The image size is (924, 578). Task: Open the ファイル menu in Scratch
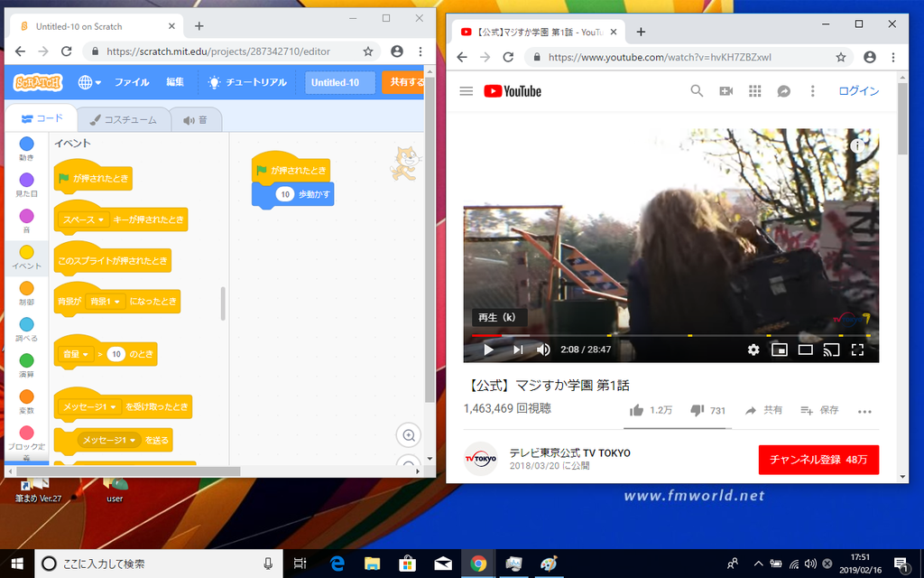[x=132, y=82]
